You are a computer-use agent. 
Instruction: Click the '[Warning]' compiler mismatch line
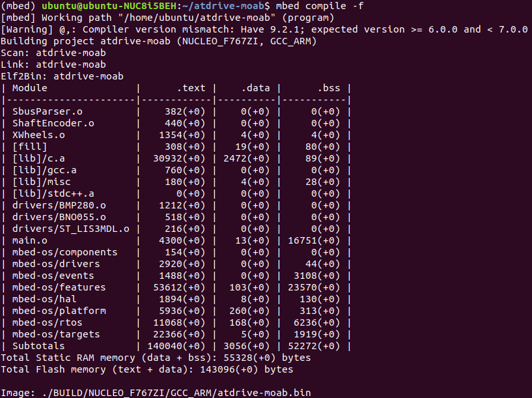(x=264, y=29)
